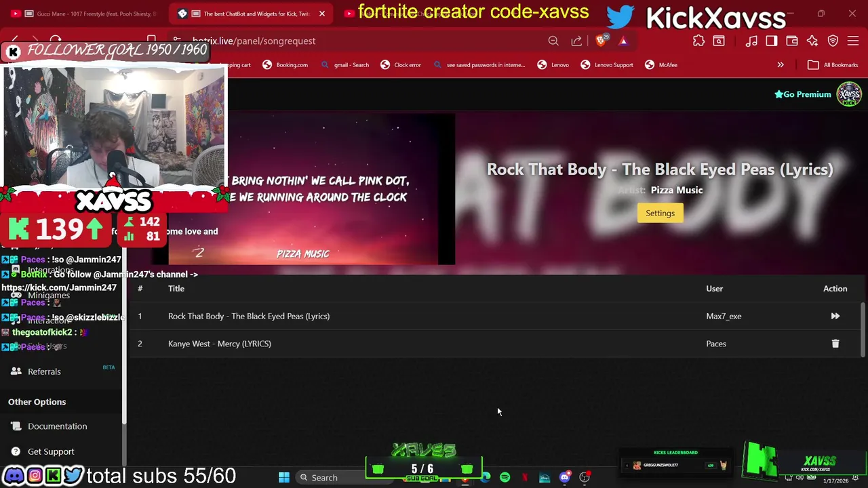Open the OBS Studio taskbar icon
Image resolution: width=868 pixels, height=488 pixels.
click(585, 478)
